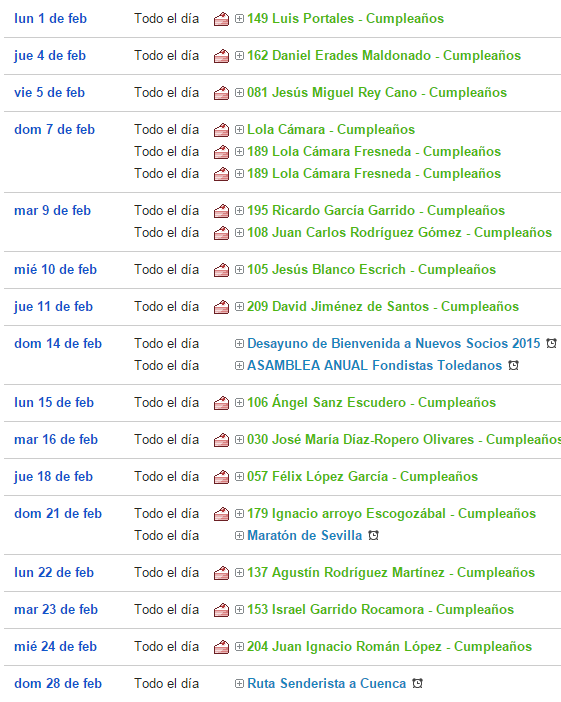Screen dimensions: 561x702
Task: Click the cake icon next to 081 Jesús Miguel Rey Cano
Action: [x=221, y=93]
